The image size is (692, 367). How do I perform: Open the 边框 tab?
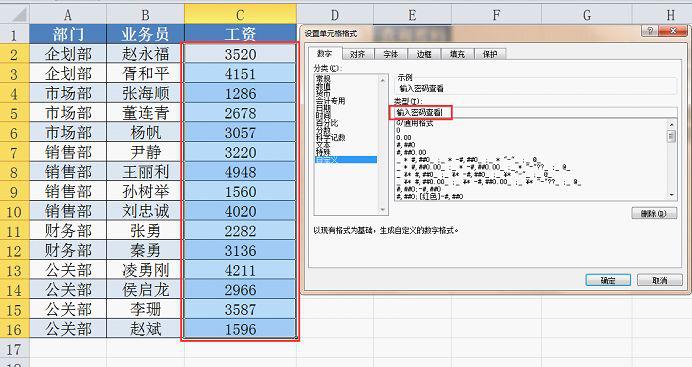(424, 54)
